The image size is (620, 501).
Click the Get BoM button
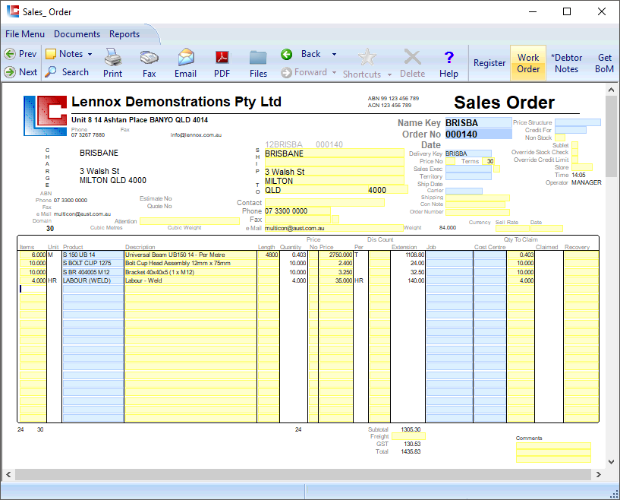(605, 63)
